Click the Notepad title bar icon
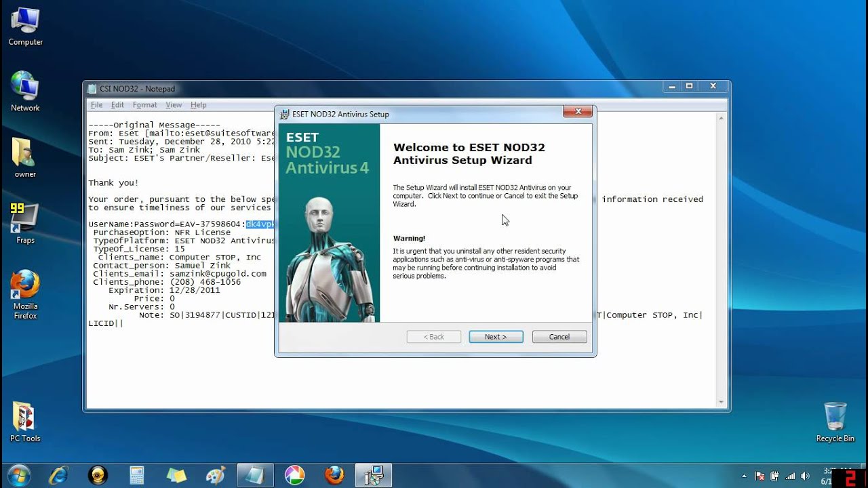 92,89
